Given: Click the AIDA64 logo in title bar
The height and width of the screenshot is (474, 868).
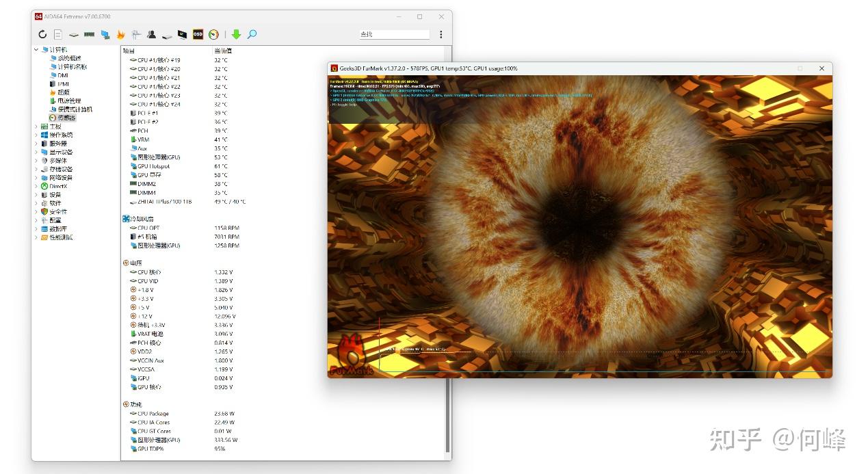Looking at the screenshot, I should (x=38, y=16).
